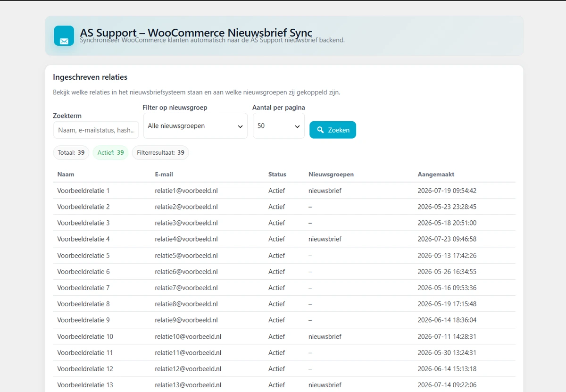Select the name Voorbeeldrelatie 1
Screen dimensions: 566x392
pos(83,191)
